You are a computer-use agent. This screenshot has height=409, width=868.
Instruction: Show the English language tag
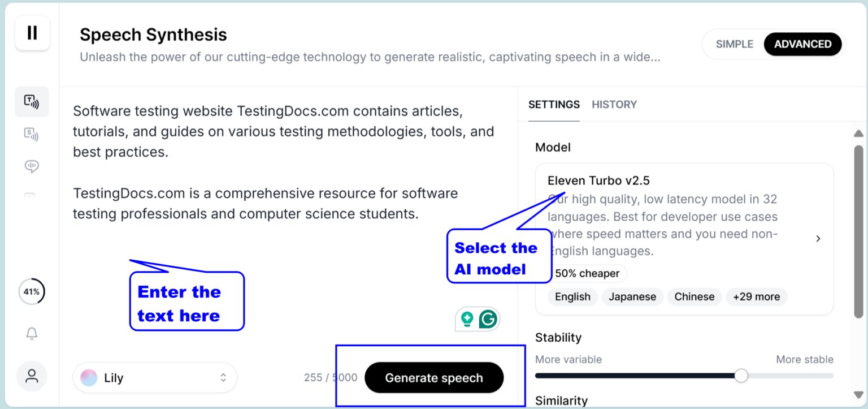pos(572,296)
